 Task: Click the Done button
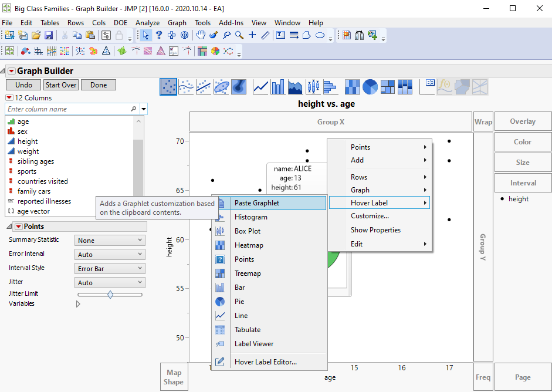point(99,85)
